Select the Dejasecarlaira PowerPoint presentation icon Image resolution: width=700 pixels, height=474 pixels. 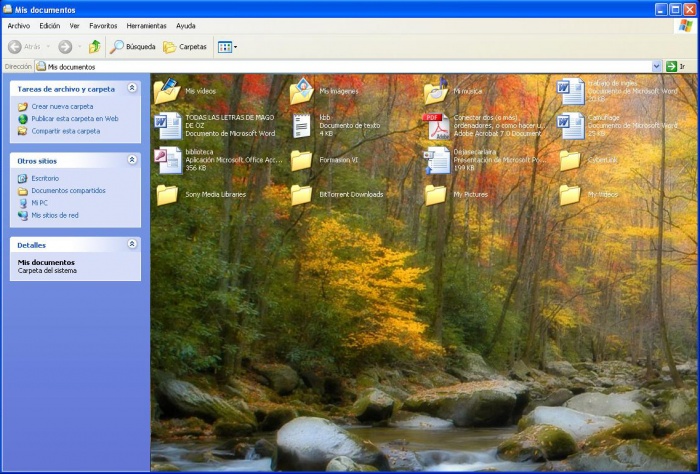(437, 160)
